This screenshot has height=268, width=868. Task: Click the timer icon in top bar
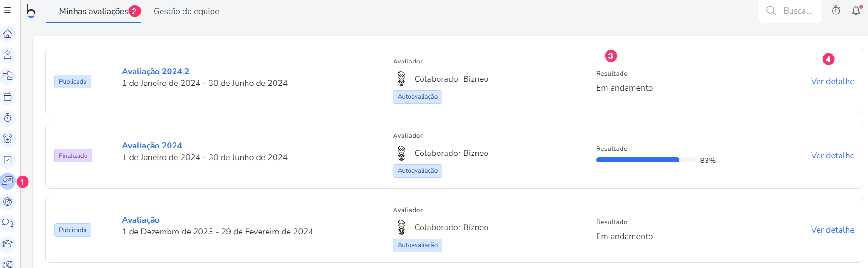pyautogui.click(x=836, y=11)
